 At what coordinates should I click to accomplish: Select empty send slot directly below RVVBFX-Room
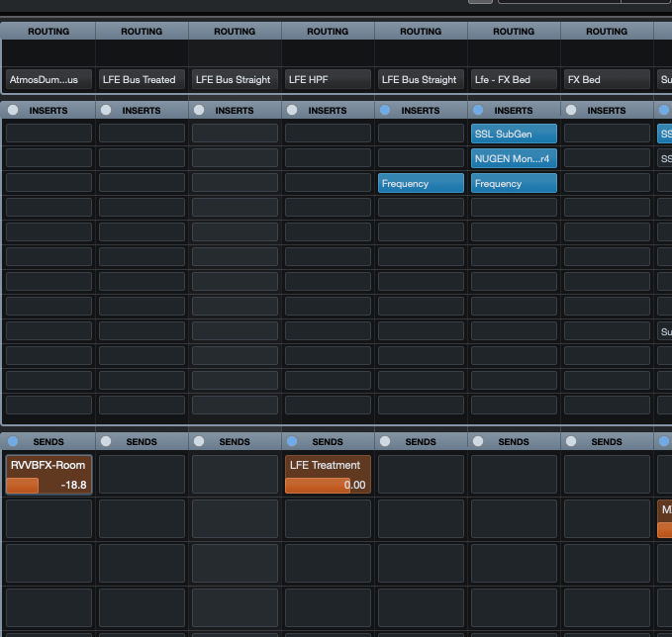pos(48,518)
